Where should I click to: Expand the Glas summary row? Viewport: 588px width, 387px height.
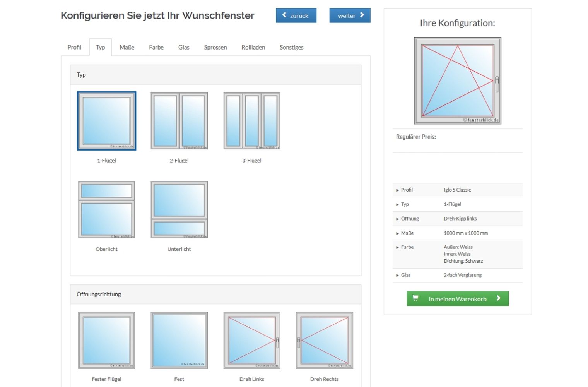405,275
